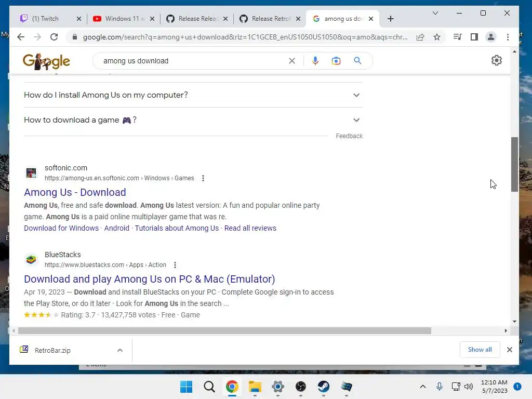Switch to Release RetroBar GitHub tab

coord(270,19)
